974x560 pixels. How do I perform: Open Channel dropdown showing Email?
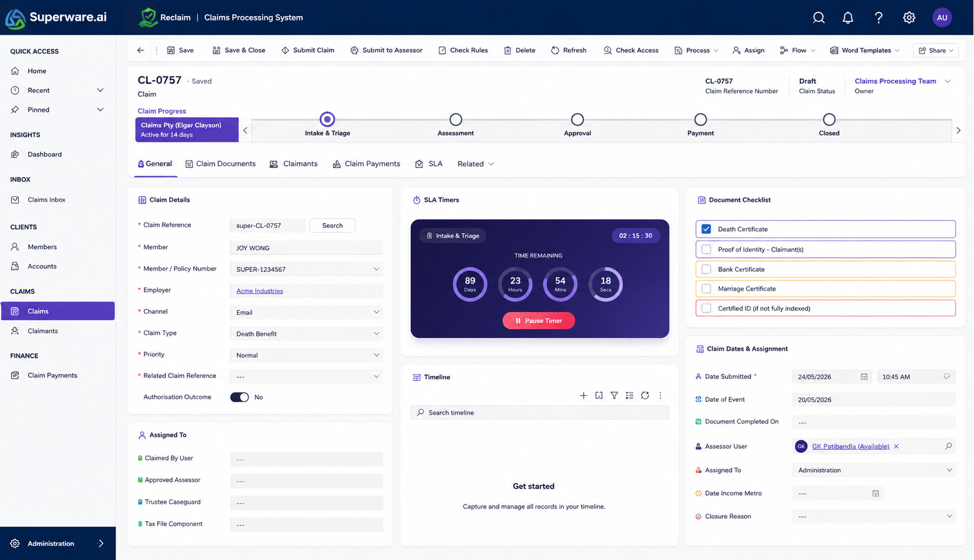point(306,312)
